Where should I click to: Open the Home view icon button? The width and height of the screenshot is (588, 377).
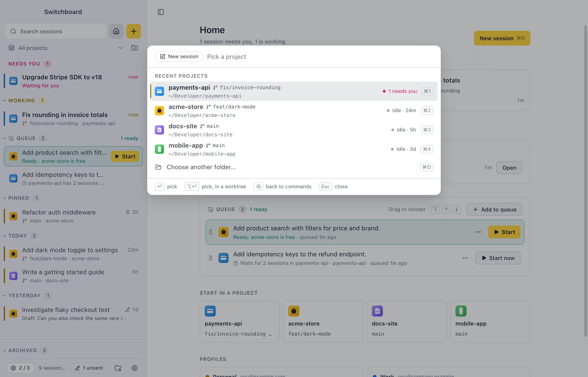[116, 31]
